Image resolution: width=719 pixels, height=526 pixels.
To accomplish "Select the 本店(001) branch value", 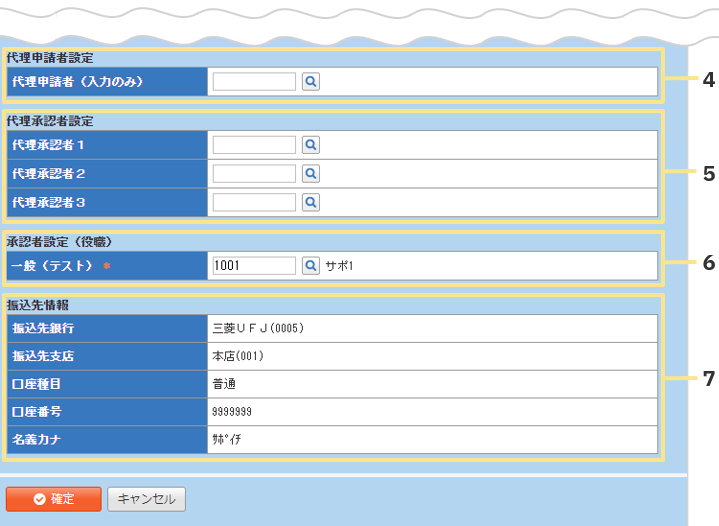I will click(237, 356).
